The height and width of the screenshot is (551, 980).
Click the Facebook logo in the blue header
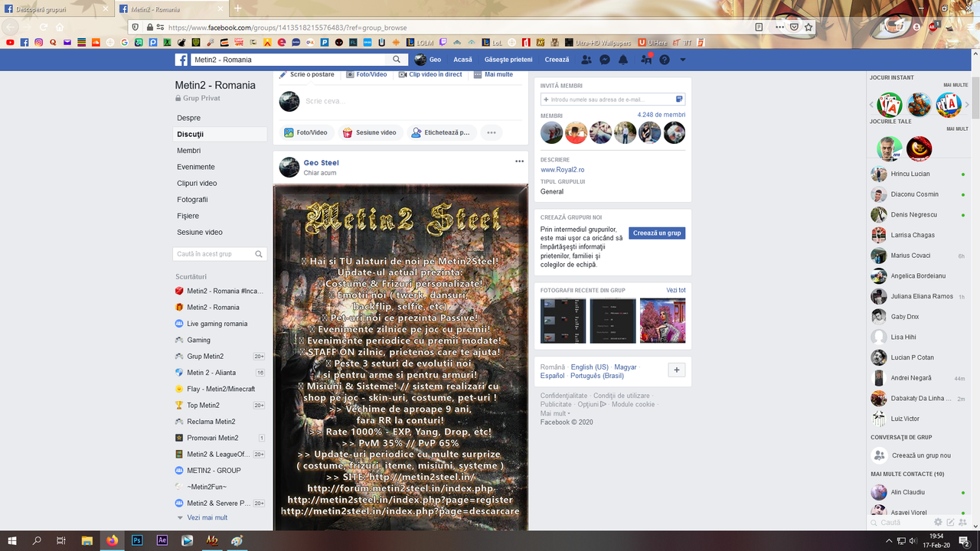pos(181,60)
